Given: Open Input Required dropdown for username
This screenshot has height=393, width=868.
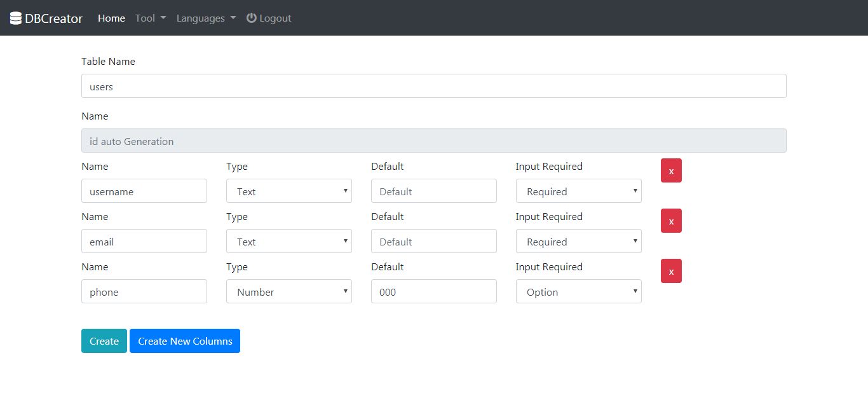Looking at the screenshot, I should click(x=578, y=191).
